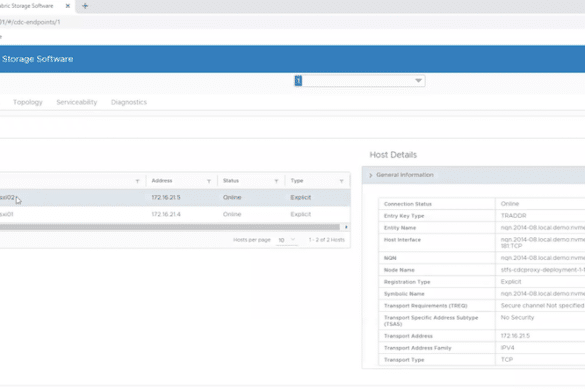The image size is (585, 390).
Task: Collapse the General Information section
Action: click(370, 175)
